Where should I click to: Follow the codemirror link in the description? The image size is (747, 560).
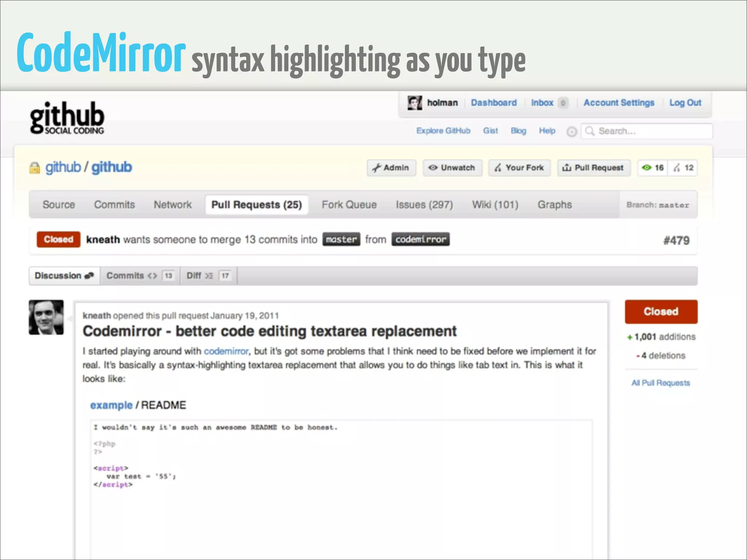point(226,351)
